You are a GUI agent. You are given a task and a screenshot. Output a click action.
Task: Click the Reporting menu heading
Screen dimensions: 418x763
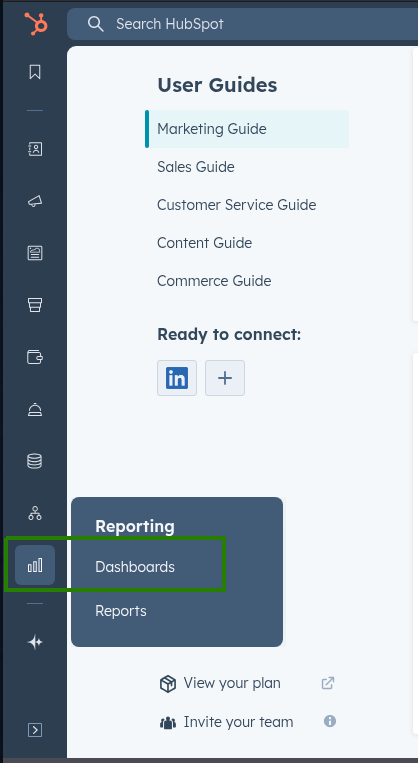point(135,526)
